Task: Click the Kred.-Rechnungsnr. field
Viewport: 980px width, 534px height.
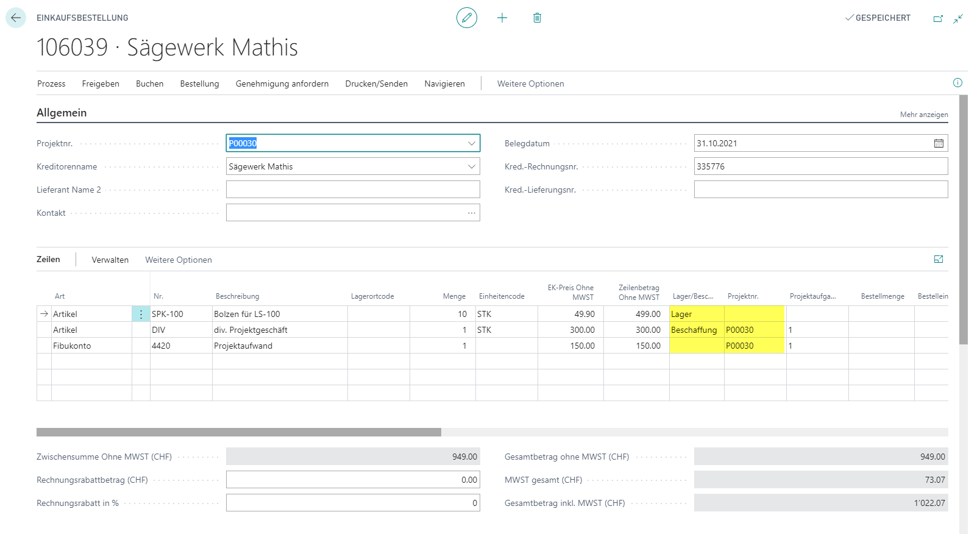Action: (821, 166)
